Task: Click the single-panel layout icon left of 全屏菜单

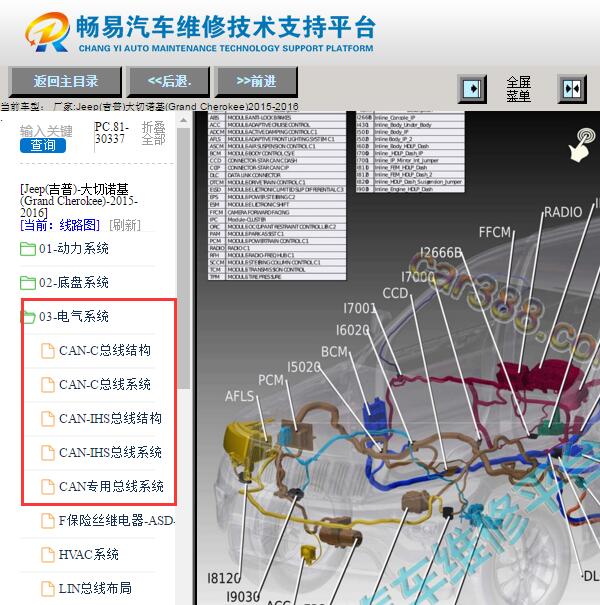Action: tap(472, 89)
